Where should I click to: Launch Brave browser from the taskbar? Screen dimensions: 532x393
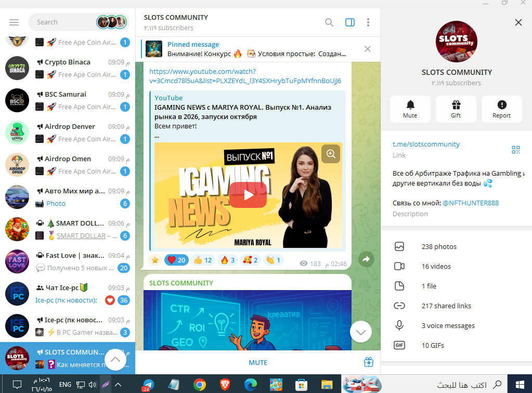[x=225, y=385]
